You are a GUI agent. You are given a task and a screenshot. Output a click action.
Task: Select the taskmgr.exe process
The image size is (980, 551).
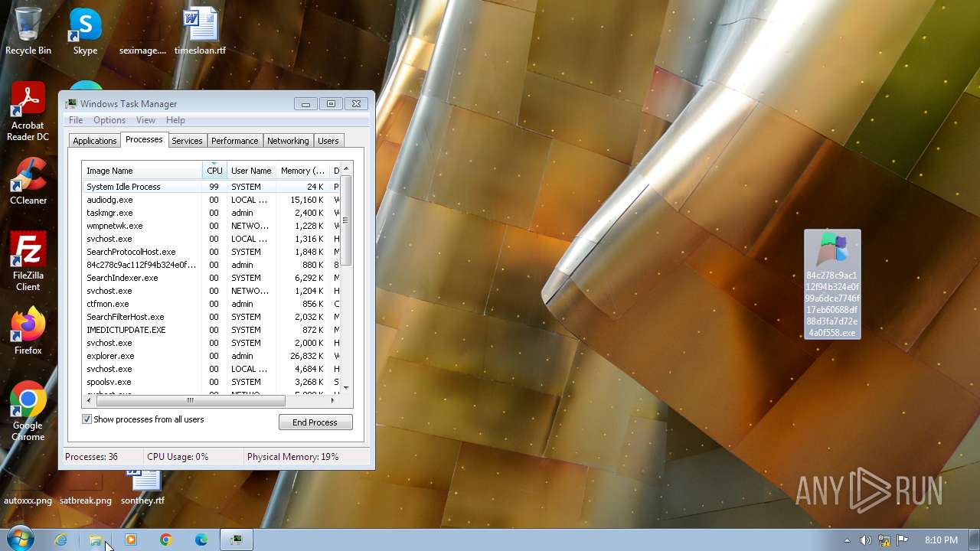click(x=211, y=213)
